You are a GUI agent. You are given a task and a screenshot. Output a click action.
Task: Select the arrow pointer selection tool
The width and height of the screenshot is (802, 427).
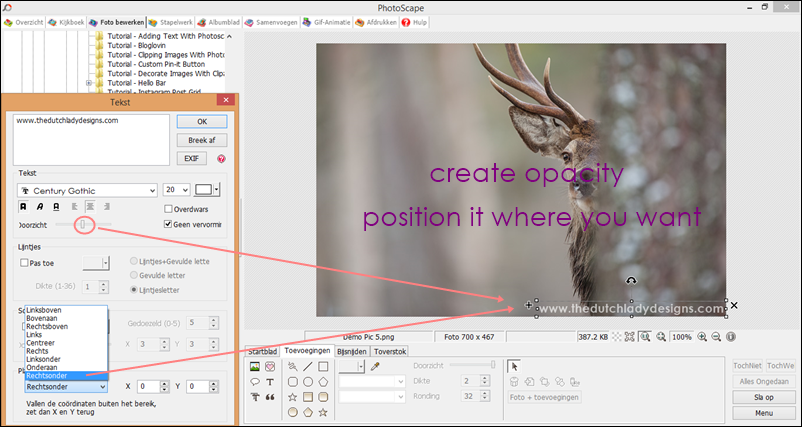514,366
